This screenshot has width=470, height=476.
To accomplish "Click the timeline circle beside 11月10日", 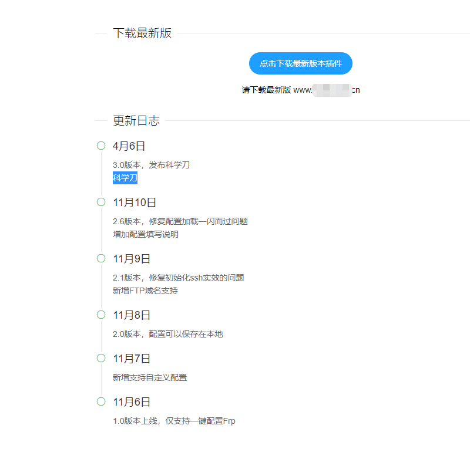I will [x=100, y=202].
